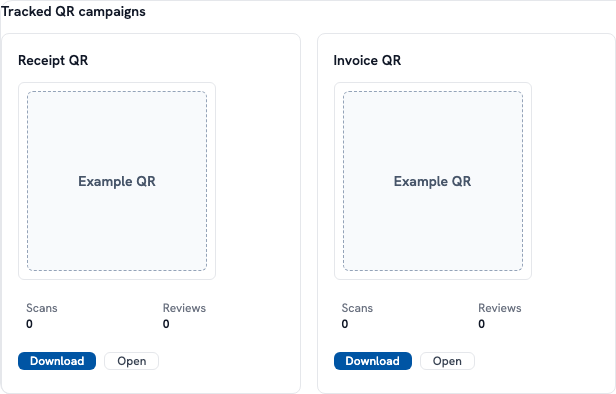Image resolution: width=616 pixels, height=394 pixels.
Task: Click 'Reviews' label in Receipt QR card
Action: pyautogui.click(x=184, y=308)
